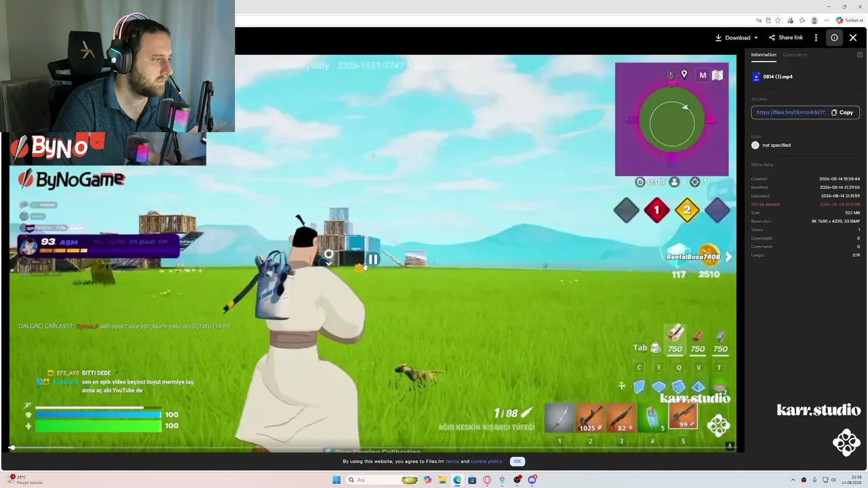Open Discord from the taskbar
This screenshot has width=868, height=488.
pos(532,480)
